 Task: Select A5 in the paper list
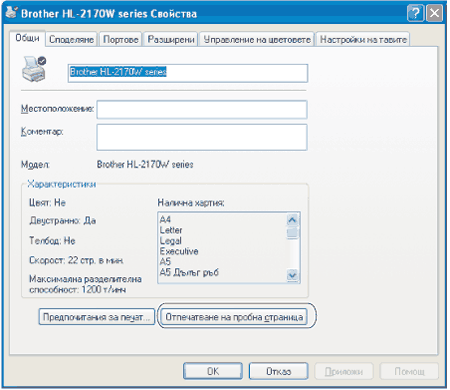coord(165,262)
